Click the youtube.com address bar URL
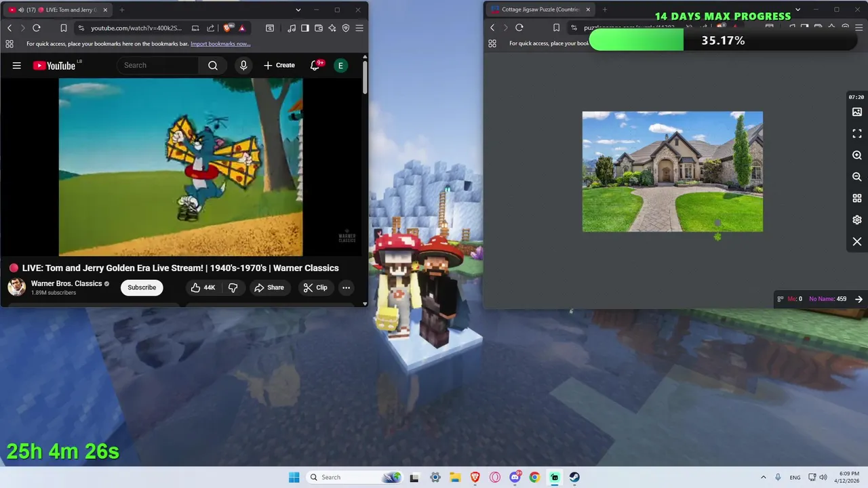Viewport: 868px width, 488px height. point(136,28)
